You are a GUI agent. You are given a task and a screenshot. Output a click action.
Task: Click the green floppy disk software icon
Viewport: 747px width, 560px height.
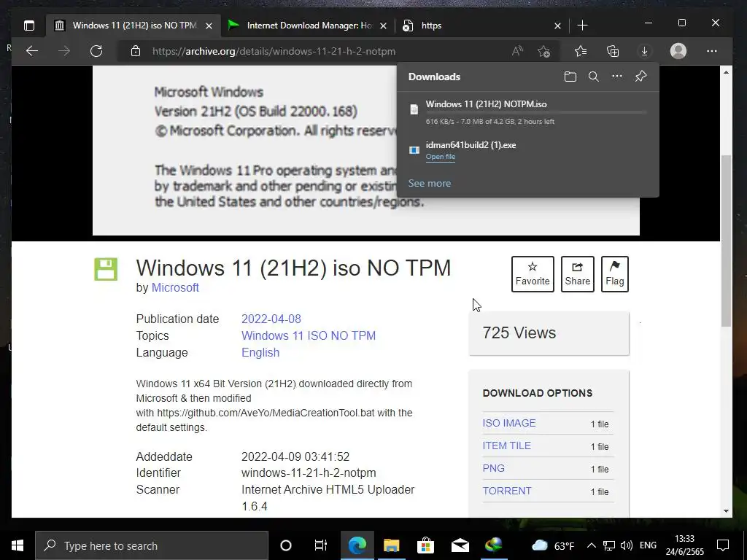coord(106,269)
